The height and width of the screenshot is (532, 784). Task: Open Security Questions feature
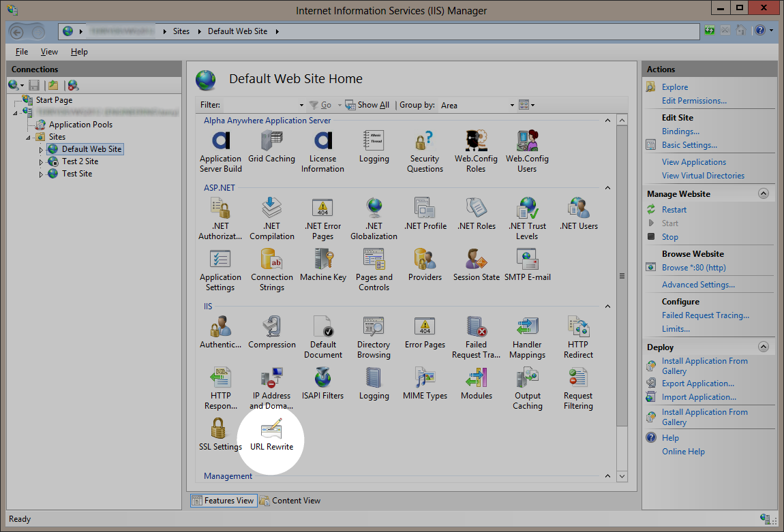click(425, 152)
